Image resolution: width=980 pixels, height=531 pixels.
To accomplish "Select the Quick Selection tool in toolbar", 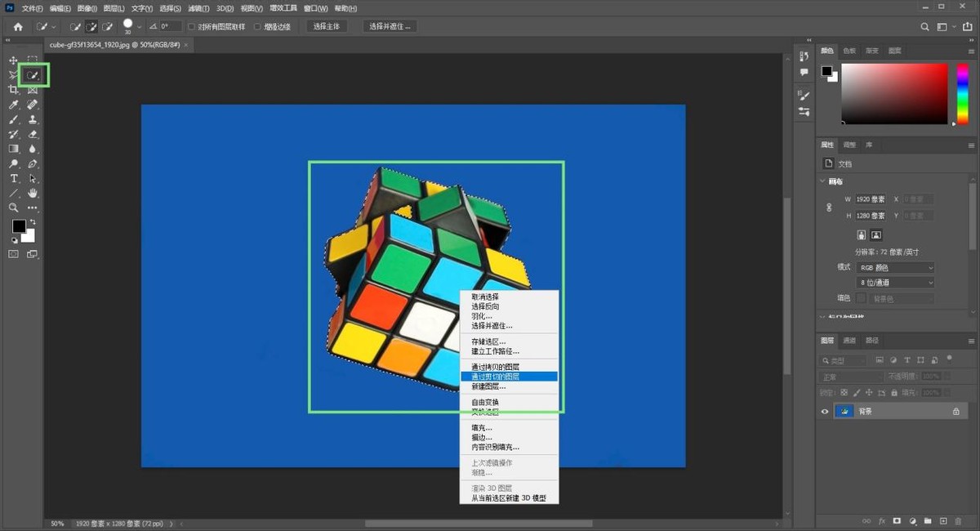I will [33, 75].
